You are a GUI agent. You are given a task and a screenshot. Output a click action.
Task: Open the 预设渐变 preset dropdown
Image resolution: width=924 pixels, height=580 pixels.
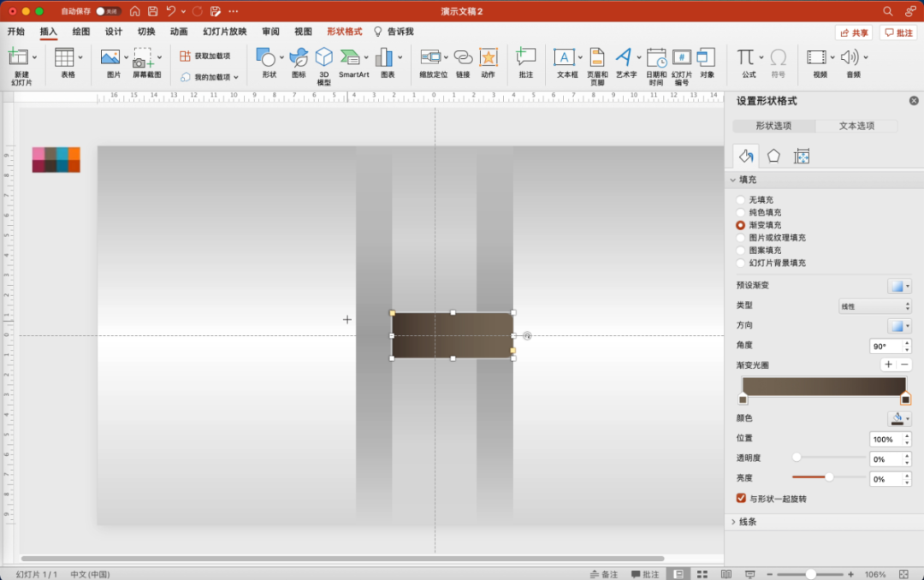click(x=899, y=286)
